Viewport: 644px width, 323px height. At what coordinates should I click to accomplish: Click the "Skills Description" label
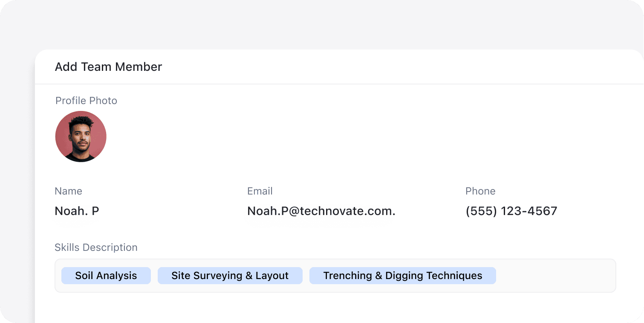96,247
